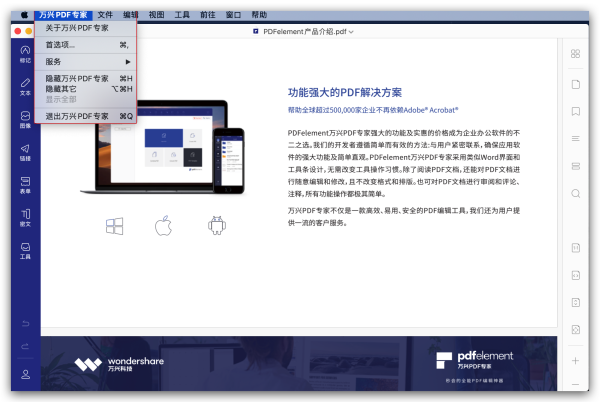Open the 工具 tools panel

tap(25, 251)
